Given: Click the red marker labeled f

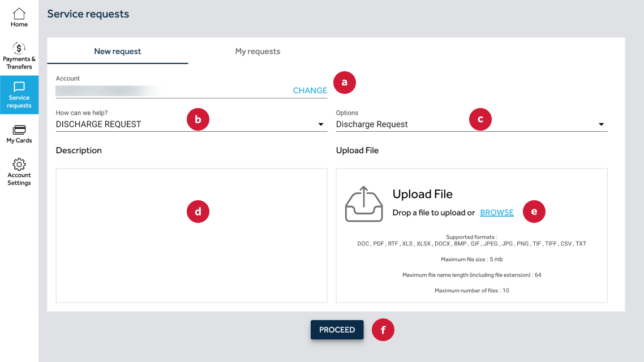Looking at the screenshot, I should pos(383,330).
